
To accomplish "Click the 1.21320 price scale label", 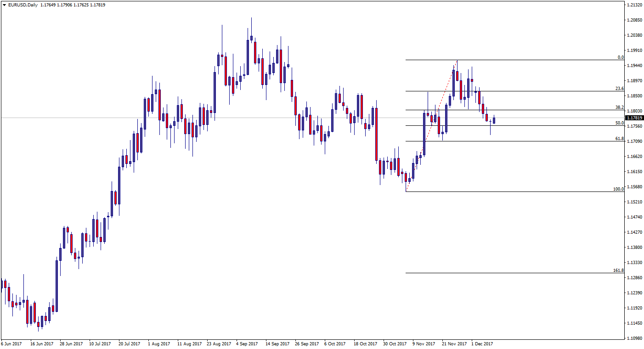I will (634, 5).
